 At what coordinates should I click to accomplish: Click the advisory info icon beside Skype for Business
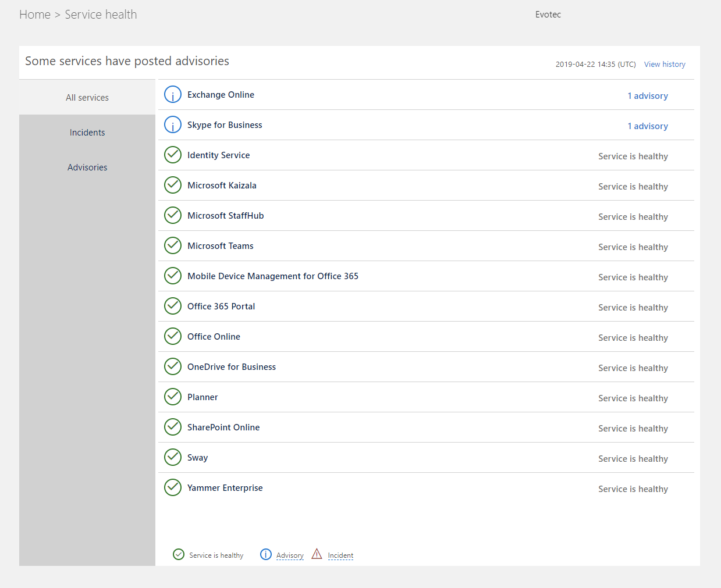(x=172, y=124)
